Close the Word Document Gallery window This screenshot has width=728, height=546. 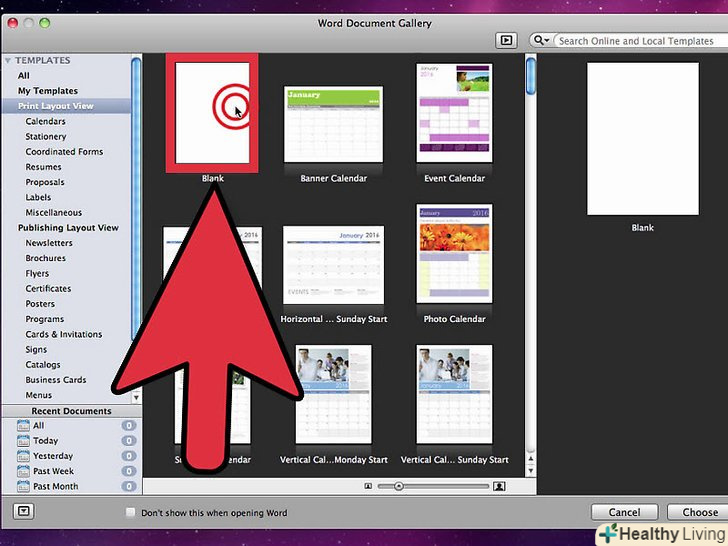click(x=13, y=23)
